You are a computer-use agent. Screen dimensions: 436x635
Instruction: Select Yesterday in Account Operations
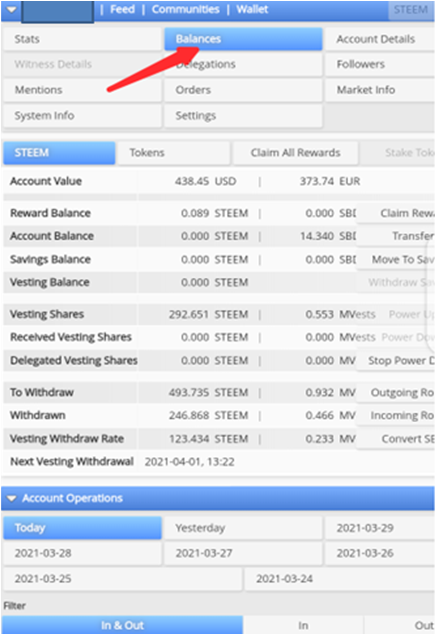coord(243,528)
